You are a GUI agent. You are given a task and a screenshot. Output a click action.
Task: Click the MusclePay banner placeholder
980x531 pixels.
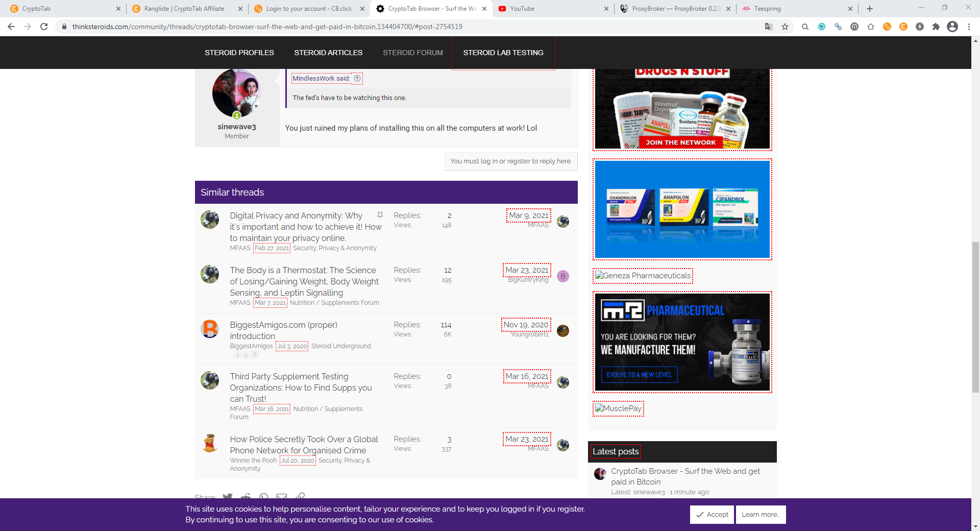618,408
